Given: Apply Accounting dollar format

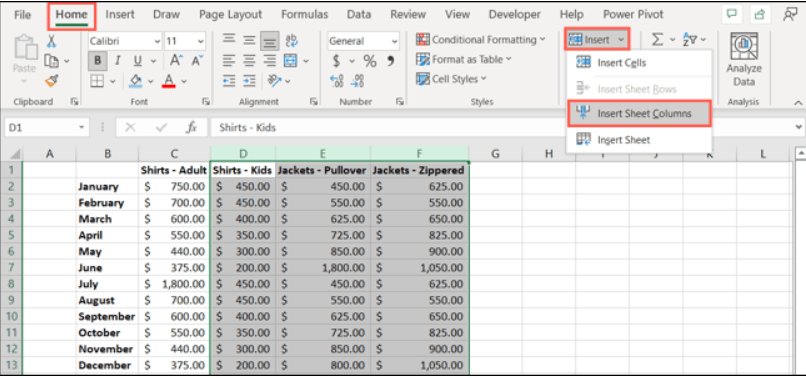Looking at the screenshot, I should coord(336,61).
